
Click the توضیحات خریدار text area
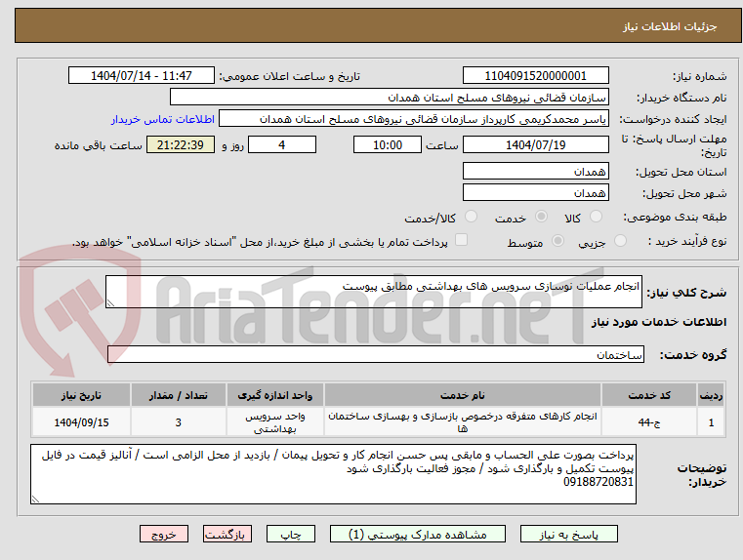click(333, 474)
